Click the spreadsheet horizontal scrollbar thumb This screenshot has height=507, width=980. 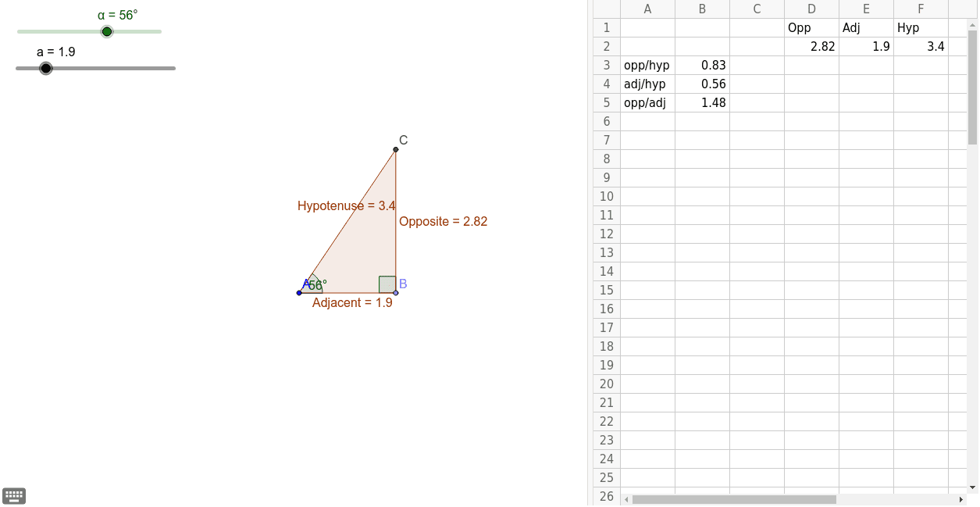pos(734,499)
